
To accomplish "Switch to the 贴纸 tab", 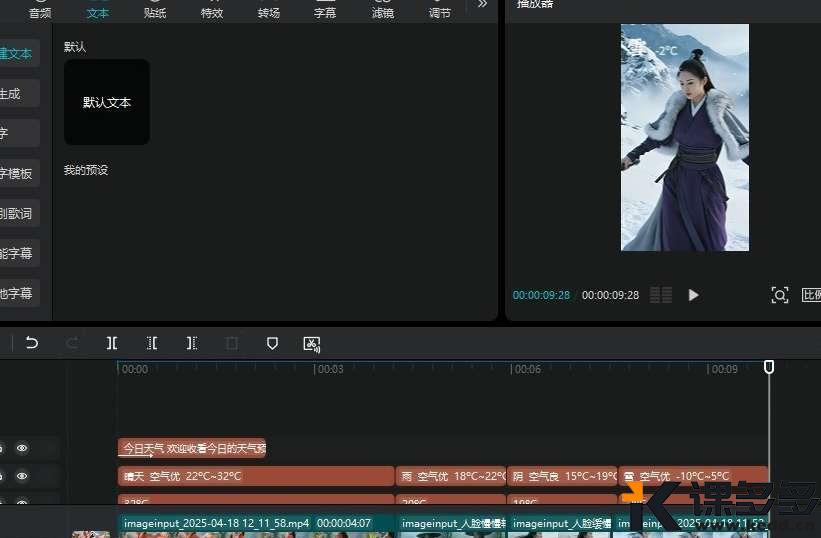I will [x=155, y=12].
